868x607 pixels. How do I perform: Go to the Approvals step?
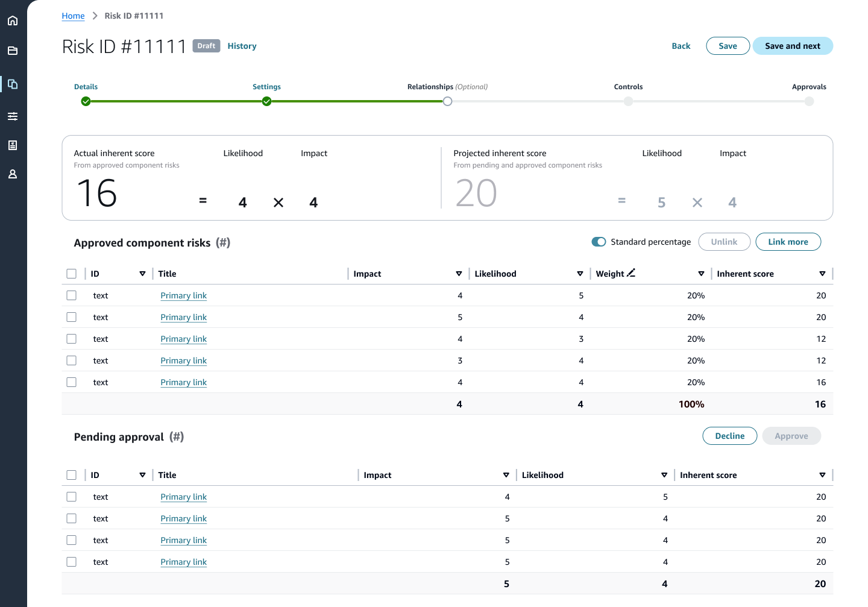(x=809, y=87)
